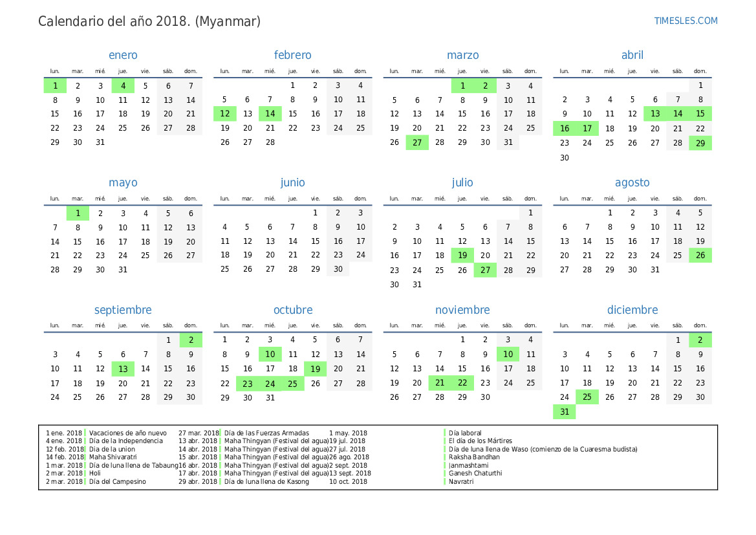Click the 'diciembre' month title
The height and width of the screenshot is (535, 756).
pos(632,310)
